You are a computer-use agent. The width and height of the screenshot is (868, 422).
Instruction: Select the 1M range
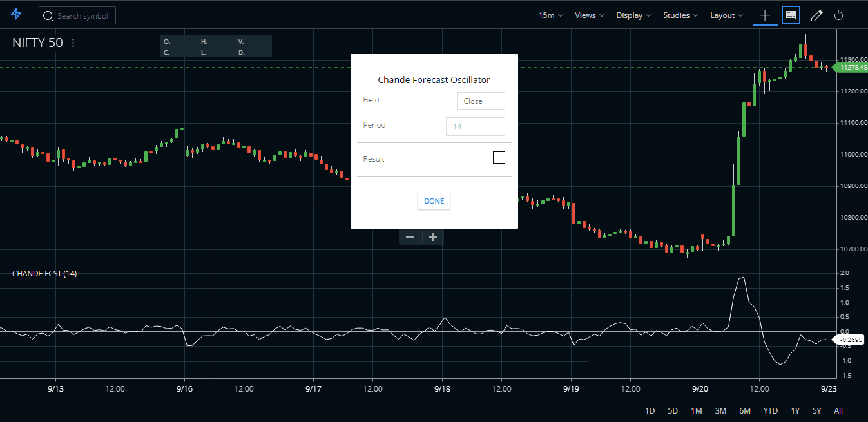(696, 411)
